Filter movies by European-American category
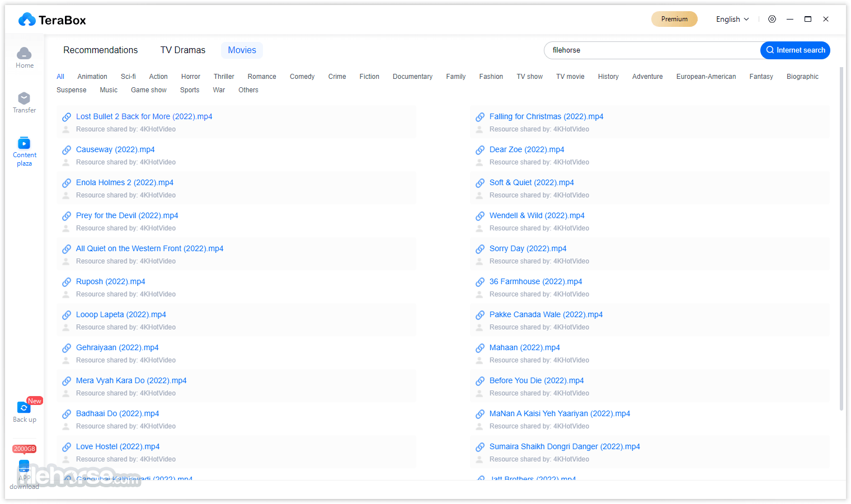Screen dimensions: 851x504 [706, 77]
